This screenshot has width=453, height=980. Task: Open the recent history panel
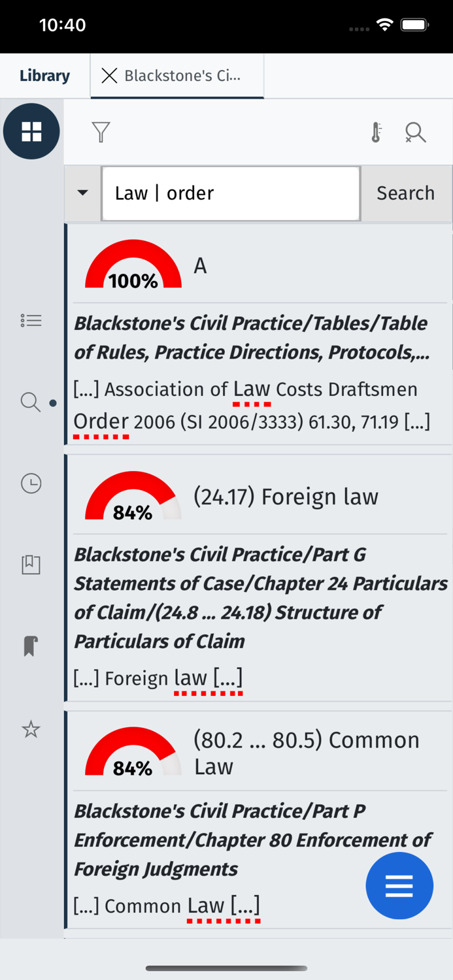click(31, 484)
